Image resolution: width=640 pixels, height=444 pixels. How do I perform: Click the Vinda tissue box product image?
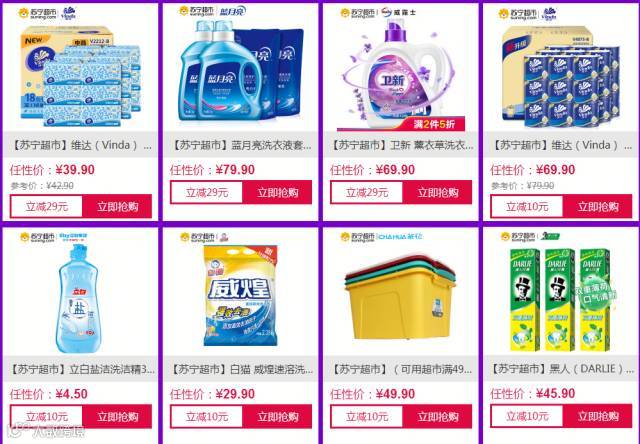pyautogui.click(x=81, y=76)
